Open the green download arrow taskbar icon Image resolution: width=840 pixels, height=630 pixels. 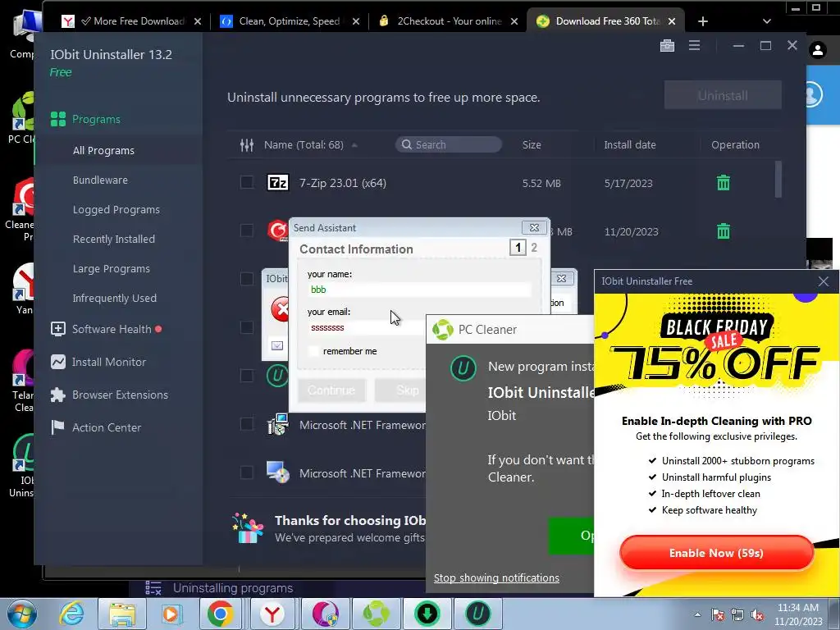[x=427, y=614]
